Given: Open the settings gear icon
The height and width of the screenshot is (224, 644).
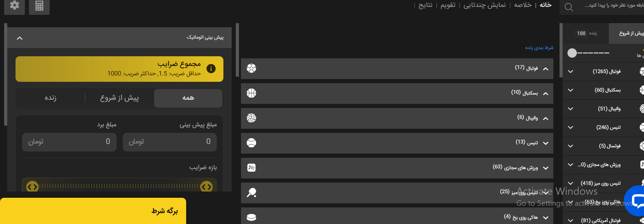Looking at the screenshot, I should pos(14,5).
